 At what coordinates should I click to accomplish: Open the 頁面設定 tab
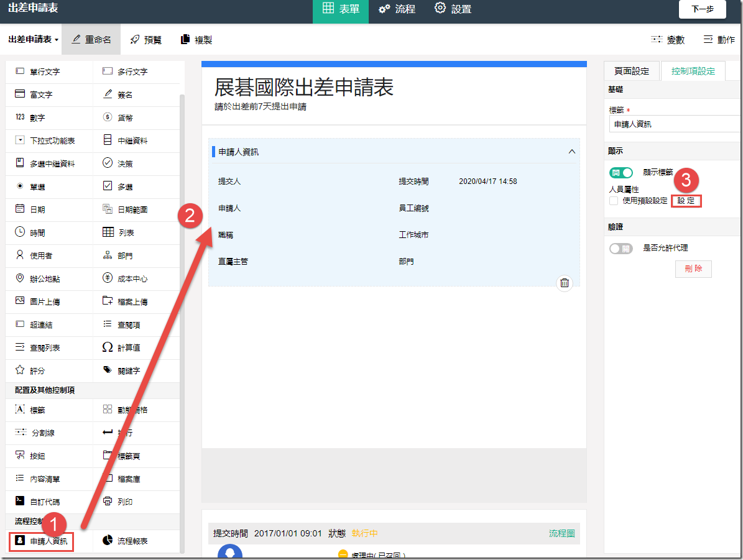pyautogui.click(x=631, y=71)
